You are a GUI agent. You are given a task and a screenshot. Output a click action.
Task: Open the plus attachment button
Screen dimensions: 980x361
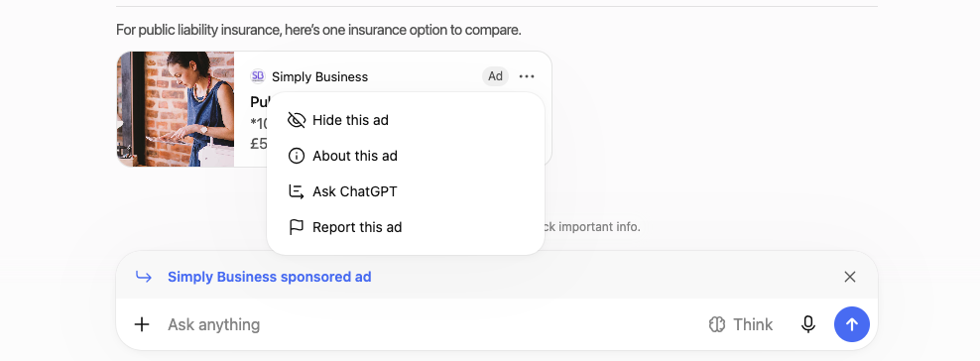coord(142,324)
